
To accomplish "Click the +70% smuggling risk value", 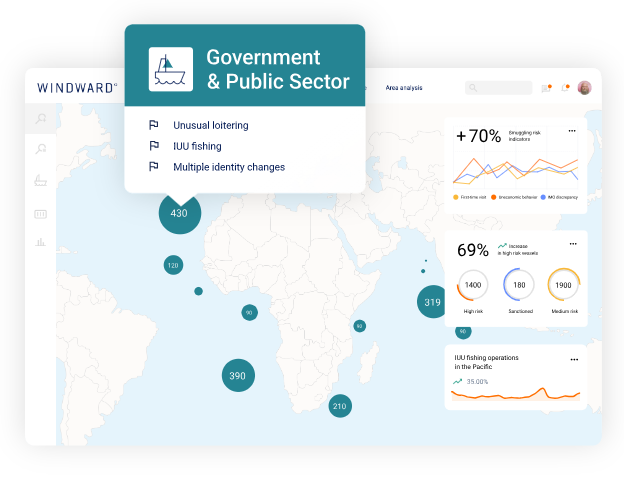I will 478,136.
